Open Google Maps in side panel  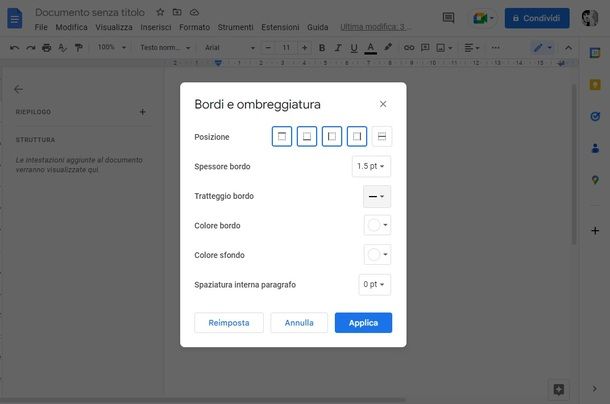coord(595,180)
